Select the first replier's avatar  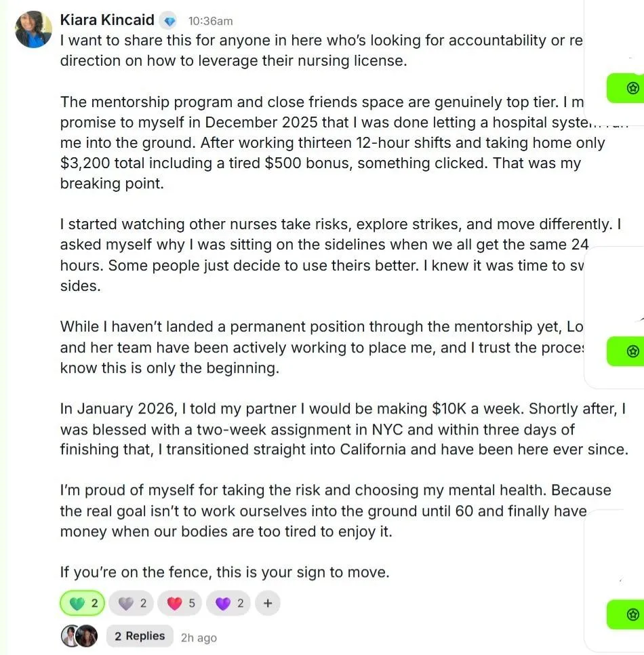(x=69, y=636)
